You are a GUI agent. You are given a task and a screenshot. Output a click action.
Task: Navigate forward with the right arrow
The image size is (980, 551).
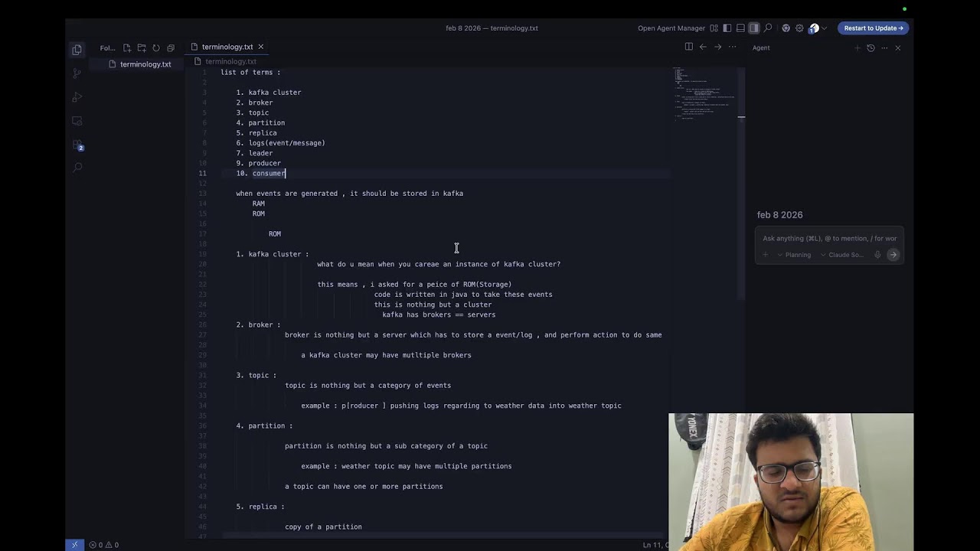[717, 47]
